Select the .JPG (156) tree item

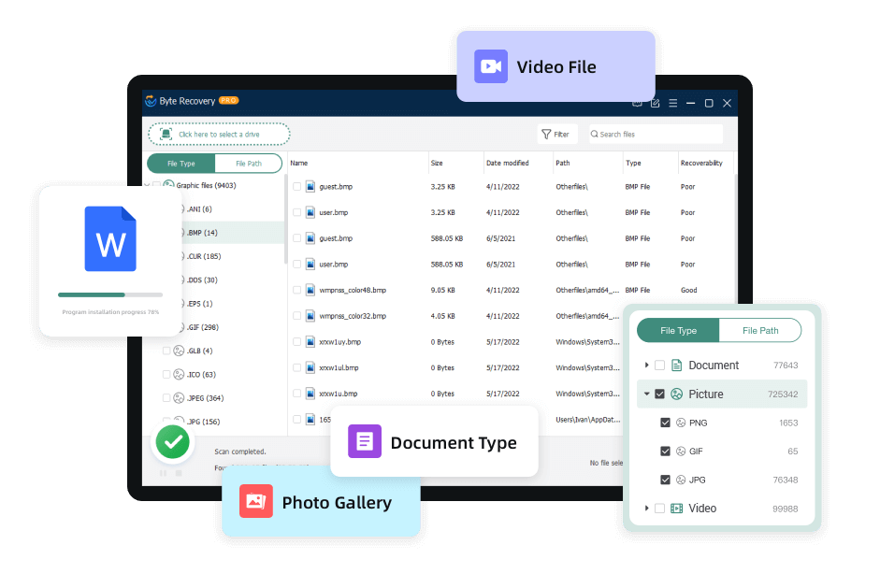tap(203, 422)
